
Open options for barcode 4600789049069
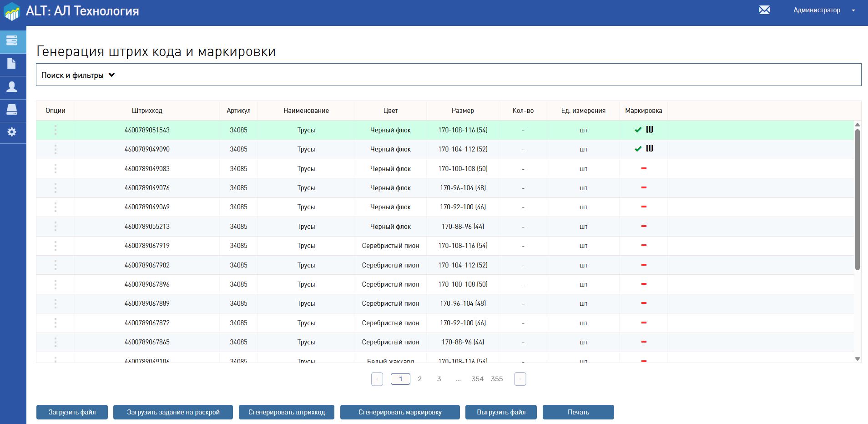56,207
